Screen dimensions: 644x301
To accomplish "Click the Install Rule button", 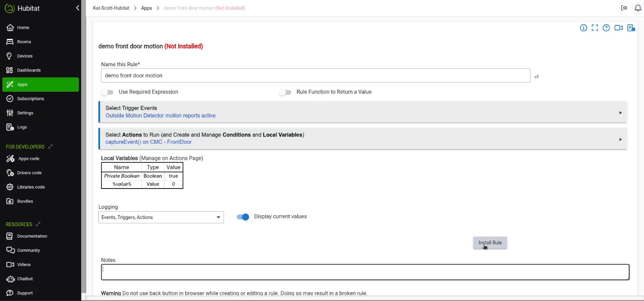I will click(490, 243).
